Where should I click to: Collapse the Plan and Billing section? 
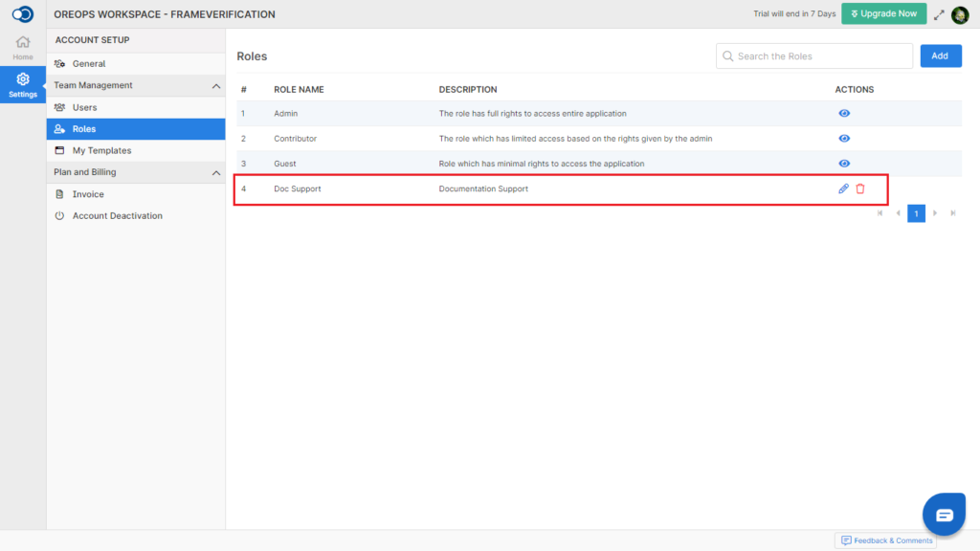tap(215, 172)
